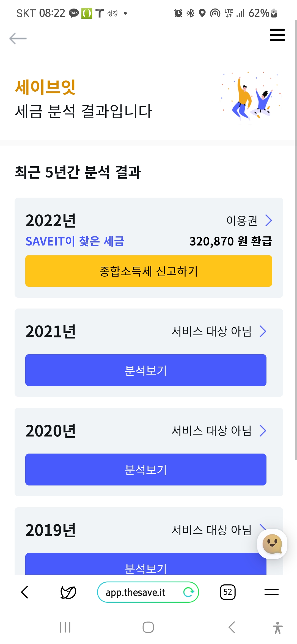Tap the Whale browser home icon
Image resolution: width=297 pixels, height=644 pixels.
click(x=68, y=592)
